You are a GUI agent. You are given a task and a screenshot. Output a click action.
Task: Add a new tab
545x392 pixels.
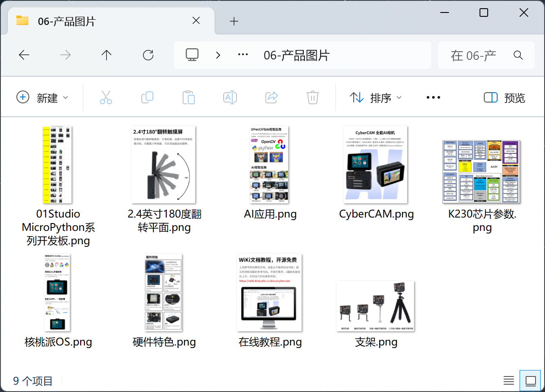pyautogui.click(x=234, y=21)
